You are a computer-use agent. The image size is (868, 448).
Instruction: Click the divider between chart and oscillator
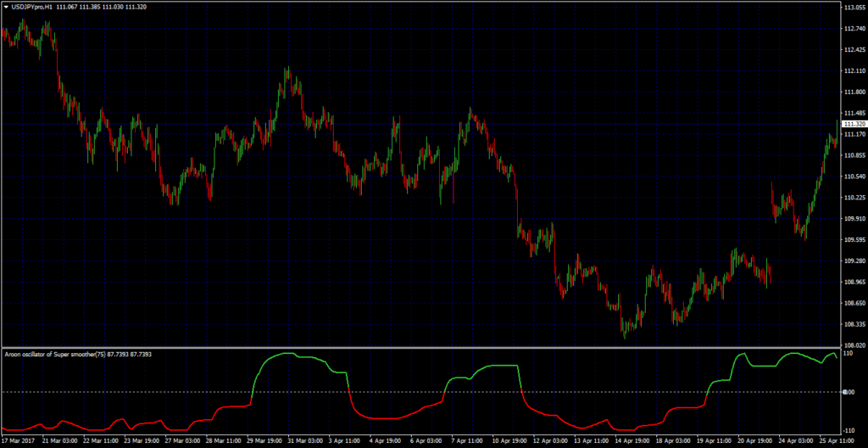coord(424,348)
